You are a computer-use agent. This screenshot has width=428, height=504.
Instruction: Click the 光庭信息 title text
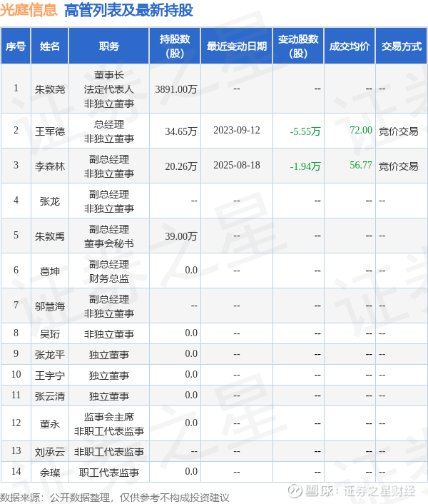pos(29,10)
